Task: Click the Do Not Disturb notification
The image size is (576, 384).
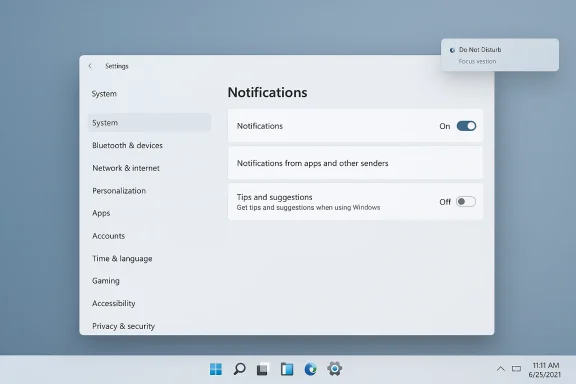Action: (x=500, y=55)
